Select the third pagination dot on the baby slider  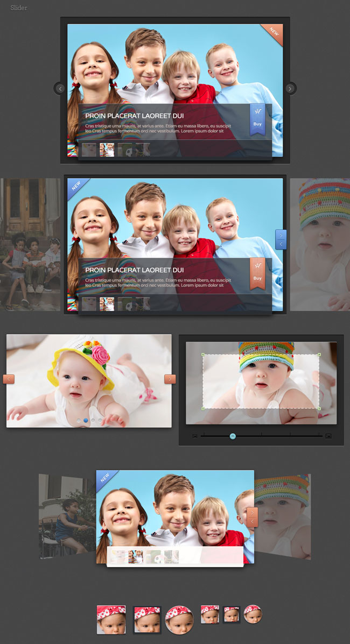pyautogui.click(x=93, y=420)
